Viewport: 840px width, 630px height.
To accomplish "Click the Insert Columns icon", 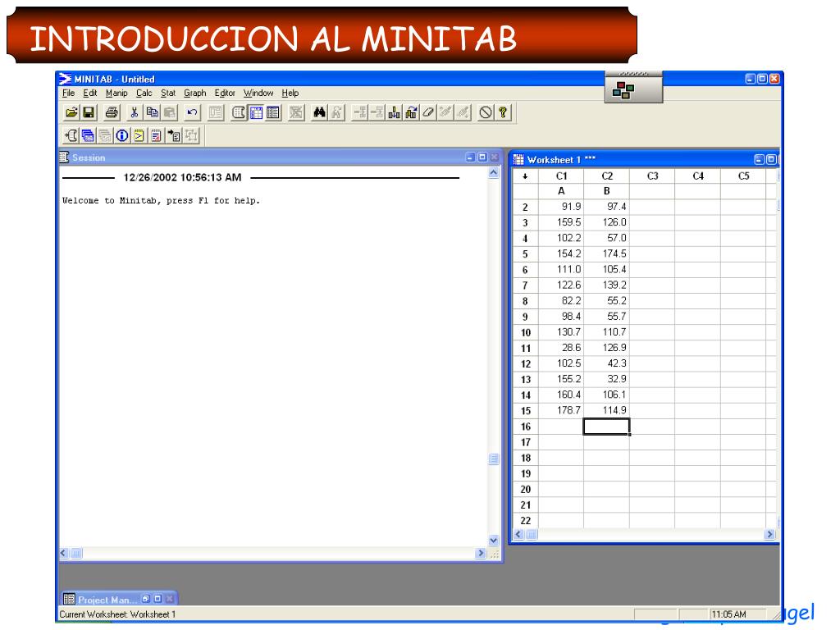I will [x=395, y=112].
